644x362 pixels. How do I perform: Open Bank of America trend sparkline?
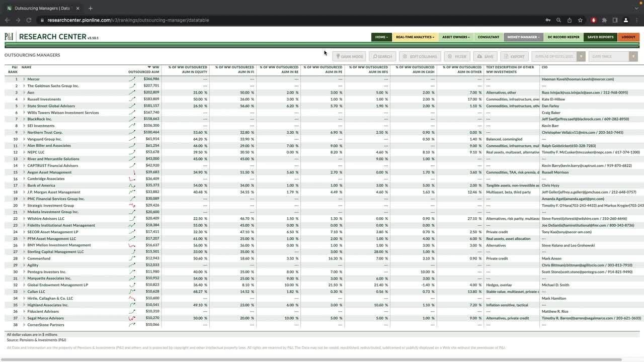[132, 185]
